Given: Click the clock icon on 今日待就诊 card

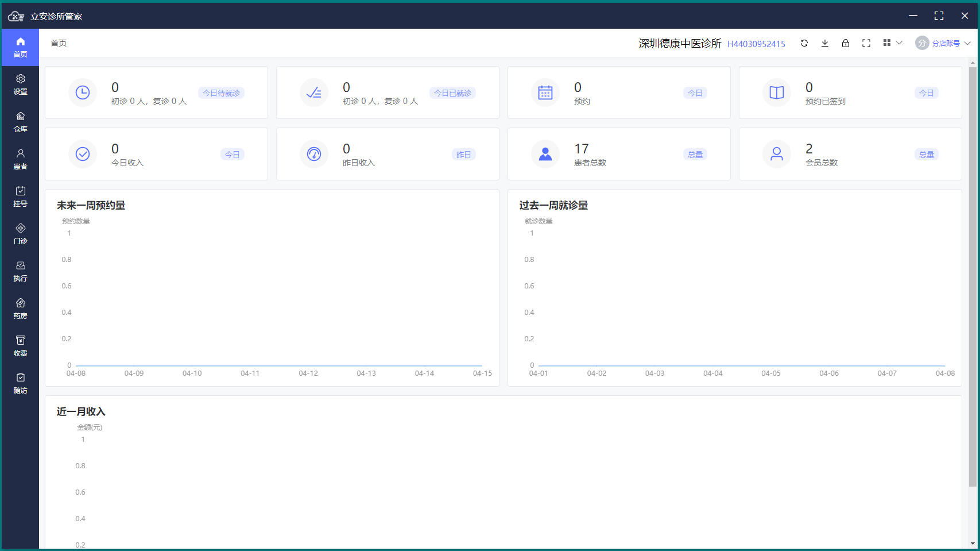Looking at the screenshot, I should pyautogui.click(x=83, y=93).
